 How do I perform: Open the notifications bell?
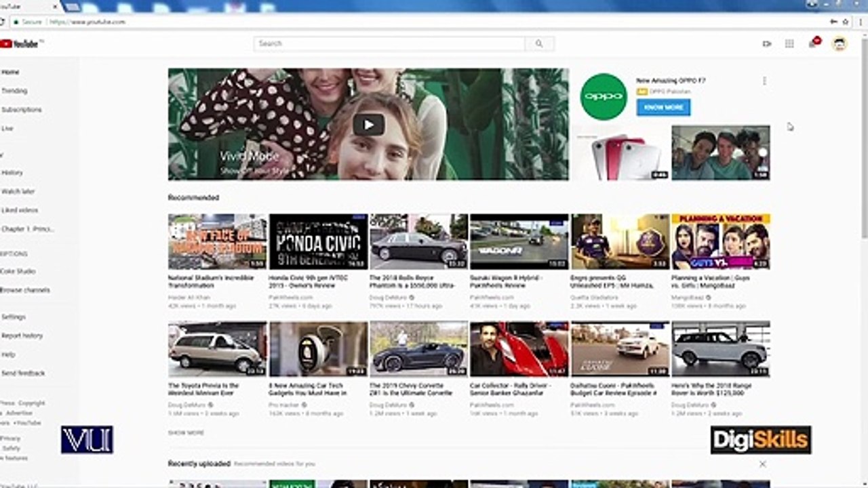click(813, 43)
